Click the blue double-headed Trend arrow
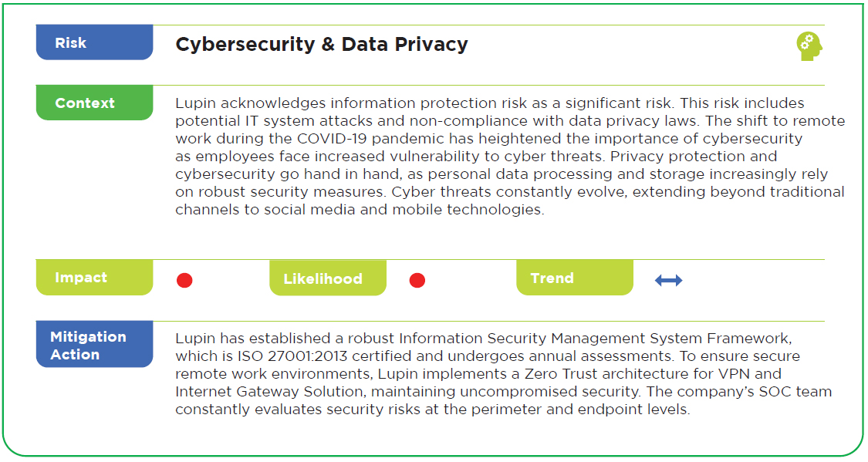This screenshot has height=462, width=868. point(668,281)
